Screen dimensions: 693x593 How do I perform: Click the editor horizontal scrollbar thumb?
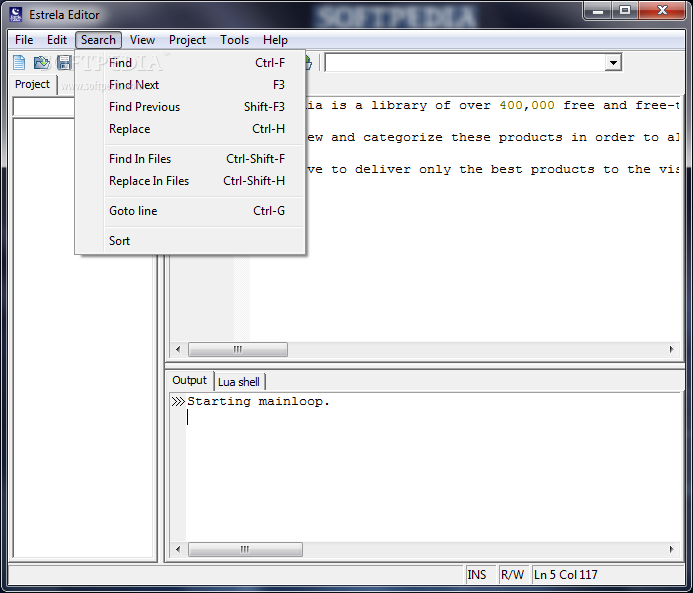pos(238,350)
